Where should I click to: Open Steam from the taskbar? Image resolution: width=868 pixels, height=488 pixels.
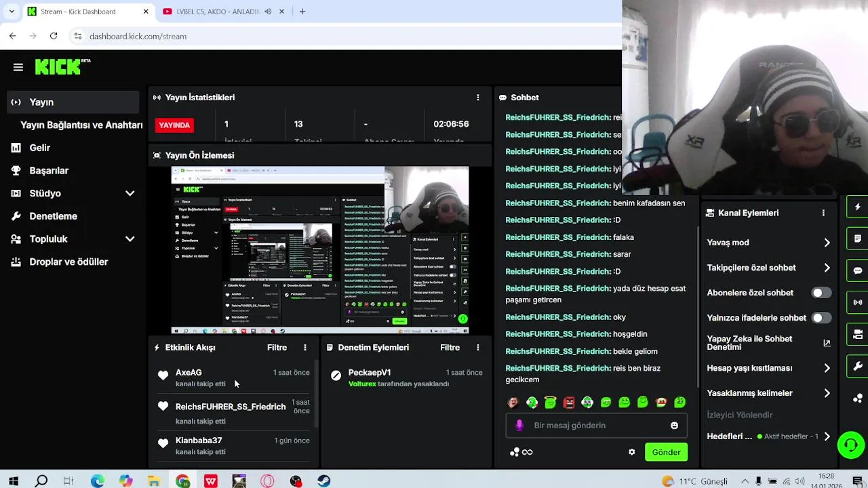tap(324, 481)
